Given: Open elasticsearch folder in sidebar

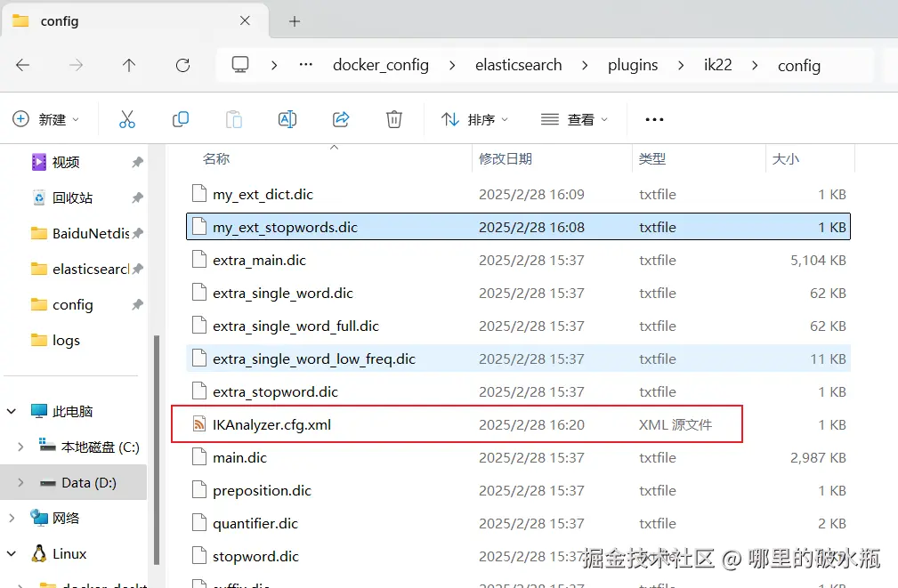Looking at the screenshot, I should (x=80, y=270).
